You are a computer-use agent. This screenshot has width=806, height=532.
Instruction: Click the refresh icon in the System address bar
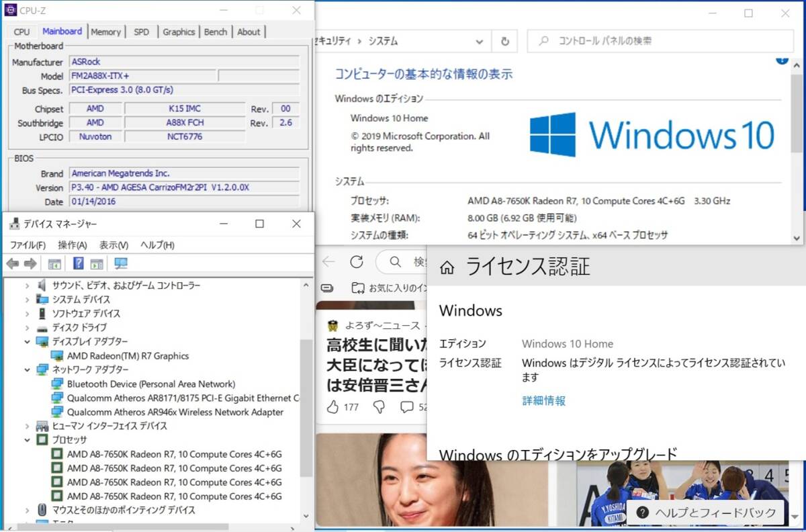[504, 41]
